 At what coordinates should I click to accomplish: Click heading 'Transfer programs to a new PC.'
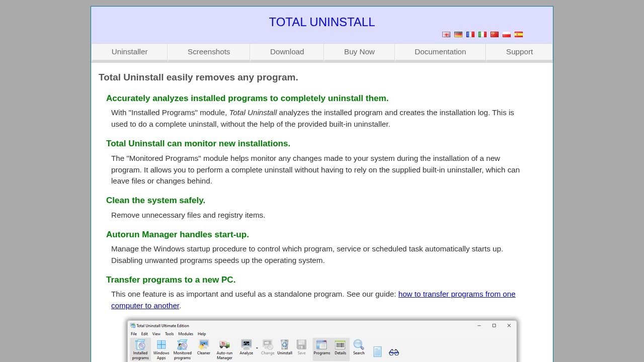click(x=171, y=280)
